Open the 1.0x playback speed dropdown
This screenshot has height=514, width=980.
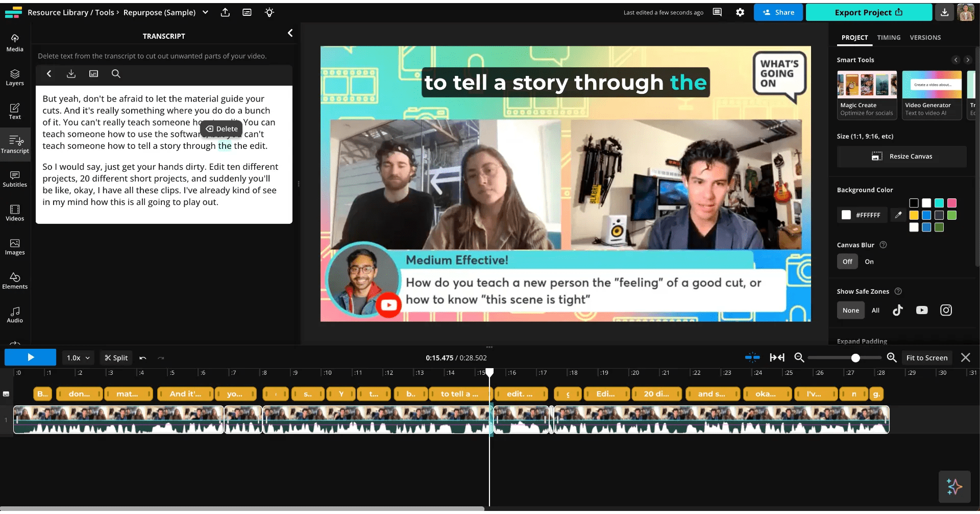click(x=78, y=358)
